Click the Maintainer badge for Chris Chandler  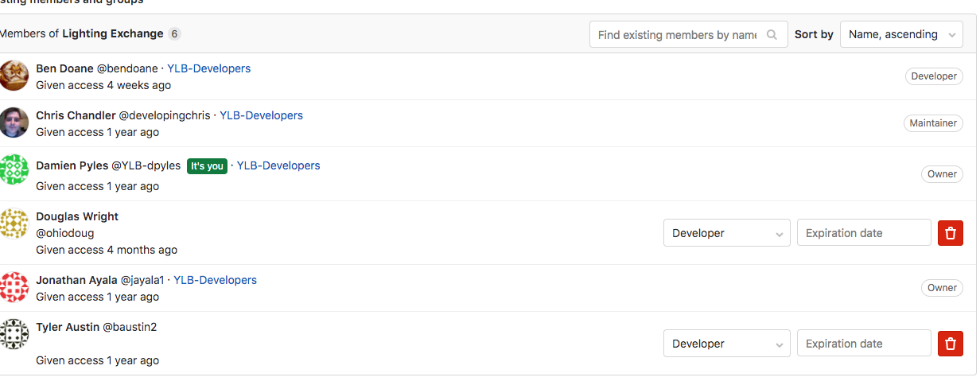coord(933,123)
